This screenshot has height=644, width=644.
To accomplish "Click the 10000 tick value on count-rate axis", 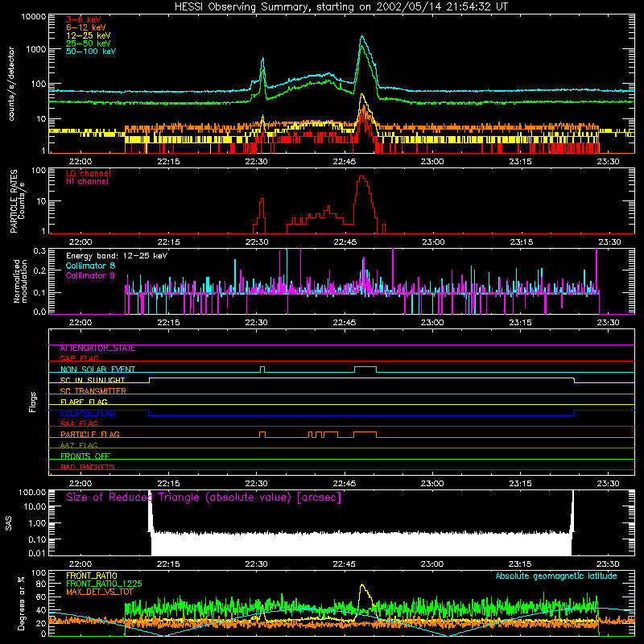I will tap(34, 16).
